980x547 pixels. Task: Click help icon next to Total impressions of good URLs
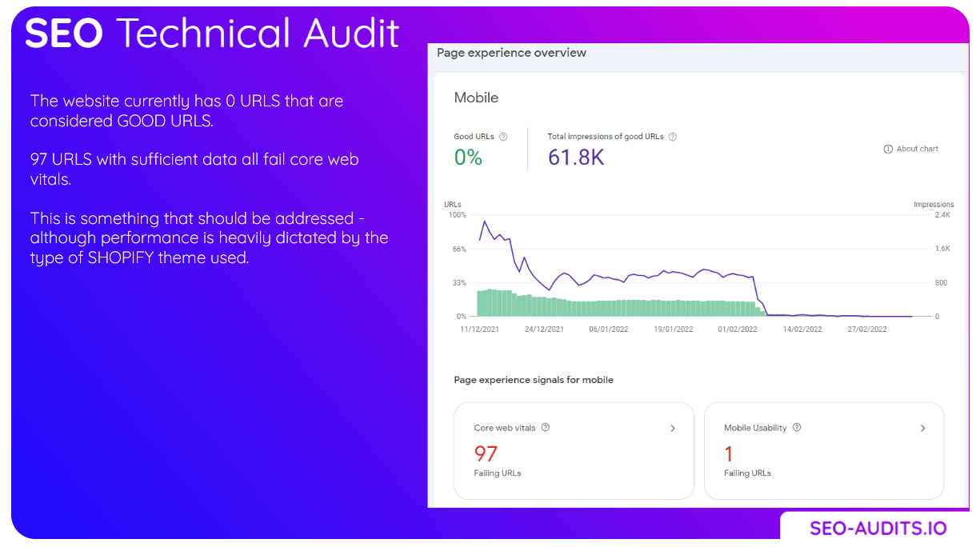coord(672,137)
